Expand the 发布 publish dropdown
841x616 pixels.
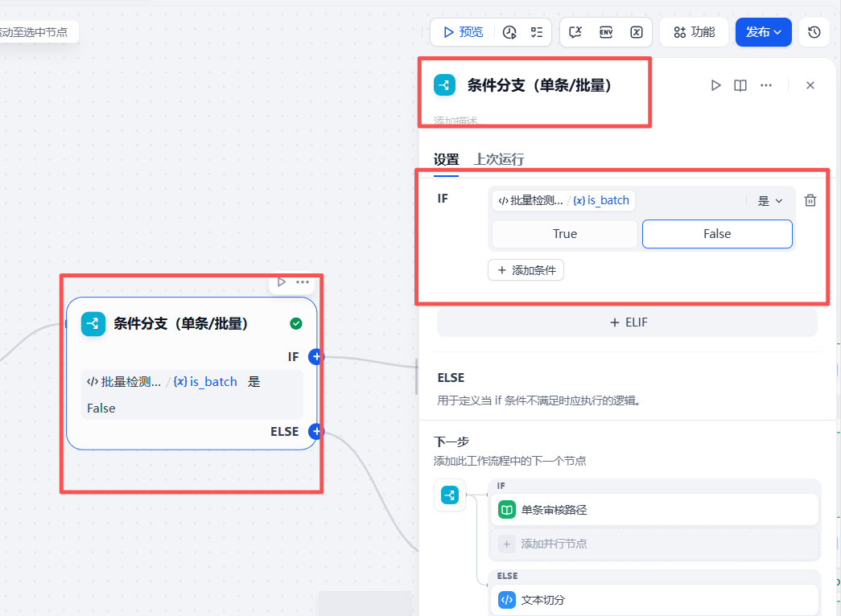pyautogui.click(x=763, y=32)
